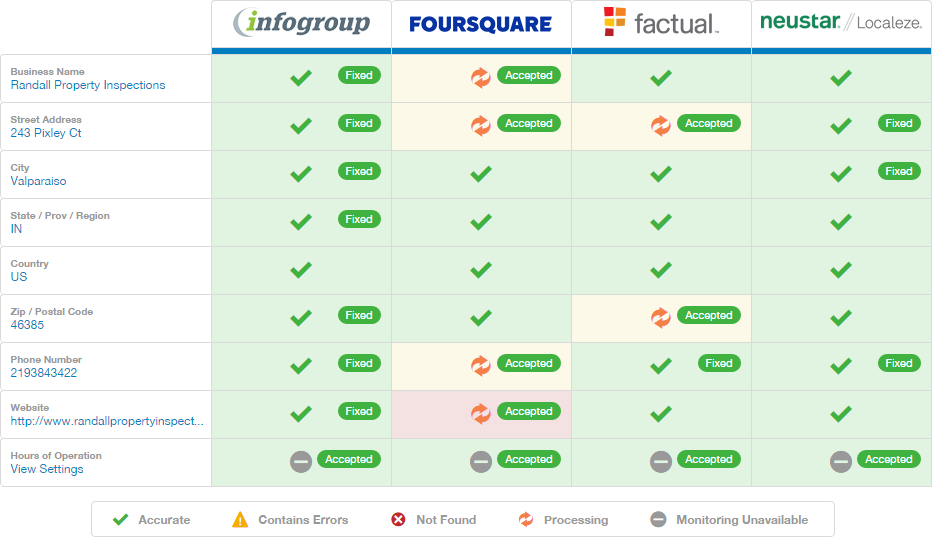Click Factual Phone Number Fixed badge

[x=719, y=363]
